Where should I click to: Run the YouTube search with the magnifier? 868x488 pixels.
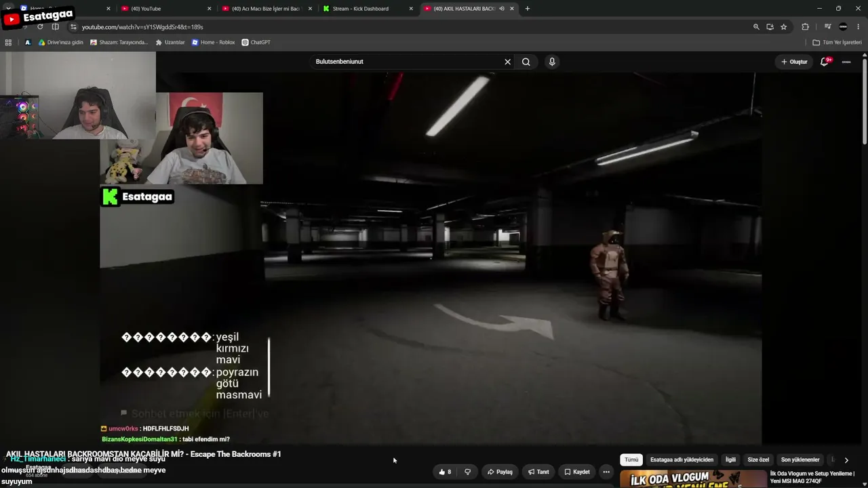tap(526, 62)
